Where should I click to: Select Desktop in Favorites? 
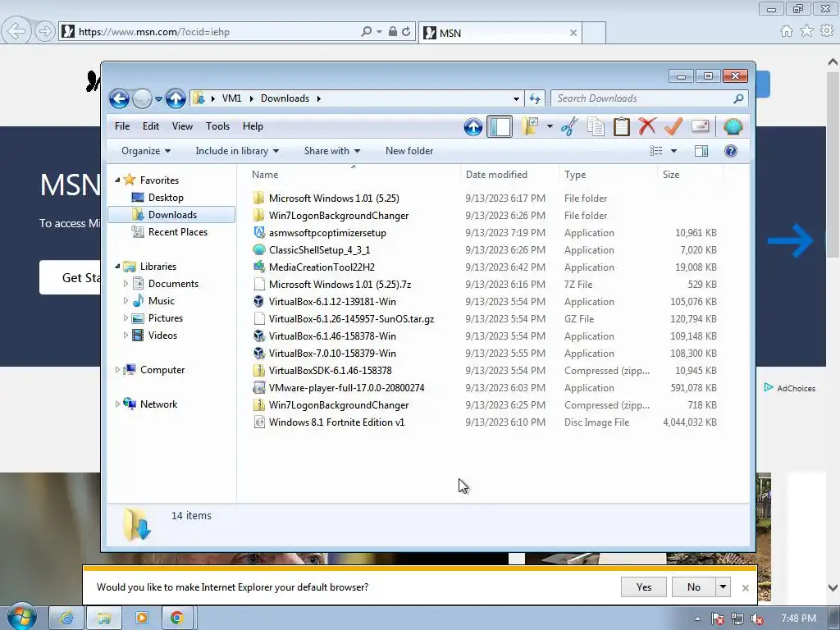(x=166, y=198)
